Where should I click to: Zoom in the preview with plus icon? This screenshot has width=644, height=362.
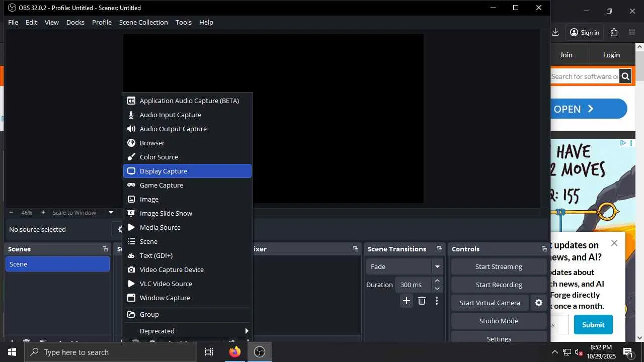click(43, 213)
